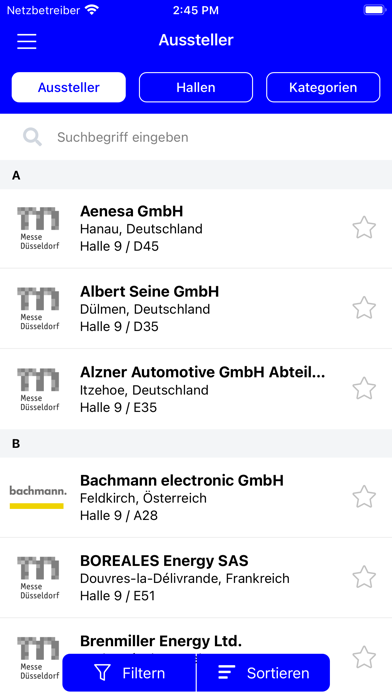
Task: Tap Messe Düsseldorf logo of BOREALES Energy
Action: [x=39, y=577]
